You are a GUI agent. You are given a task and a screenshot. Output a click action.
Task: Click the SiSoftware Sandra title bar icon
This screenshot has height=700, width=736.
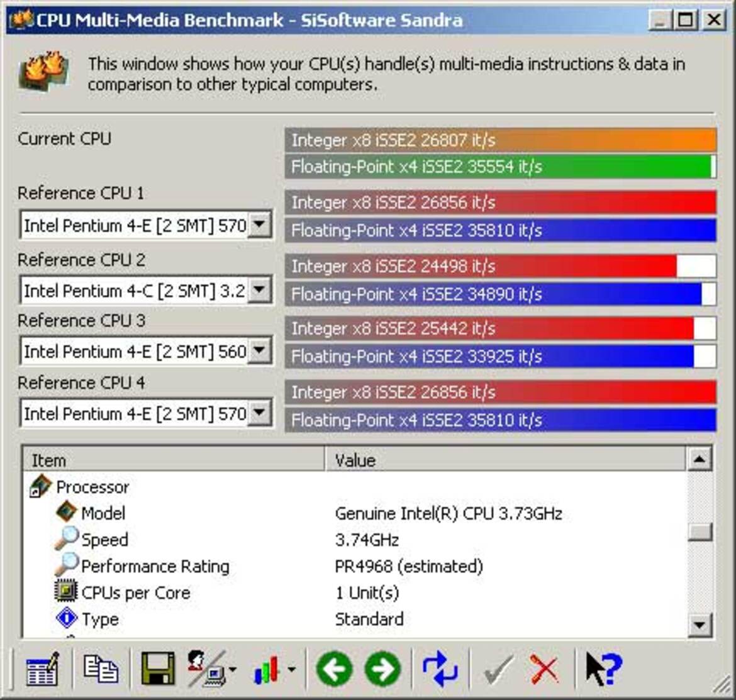pyautogui.click(x=21, y=19)
